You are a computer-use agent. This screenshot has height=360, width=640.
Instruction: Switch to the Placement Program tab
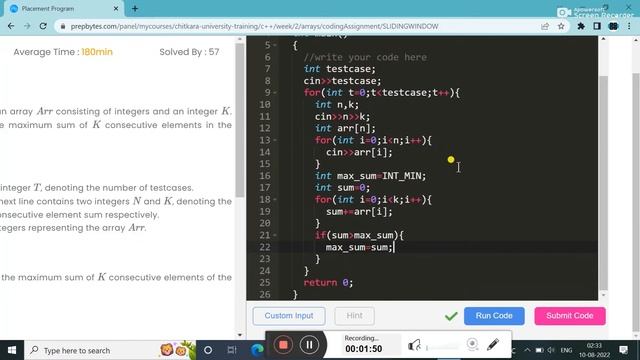(x=63, y=9)
